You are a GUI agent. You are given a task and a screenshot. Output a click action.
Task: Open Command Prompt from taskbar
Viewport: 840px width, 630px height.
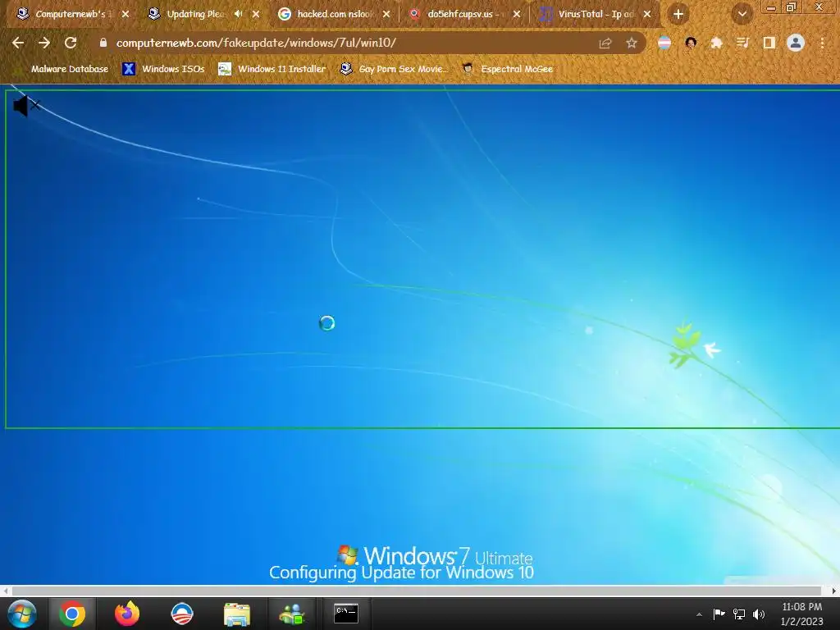click(346, 614)
